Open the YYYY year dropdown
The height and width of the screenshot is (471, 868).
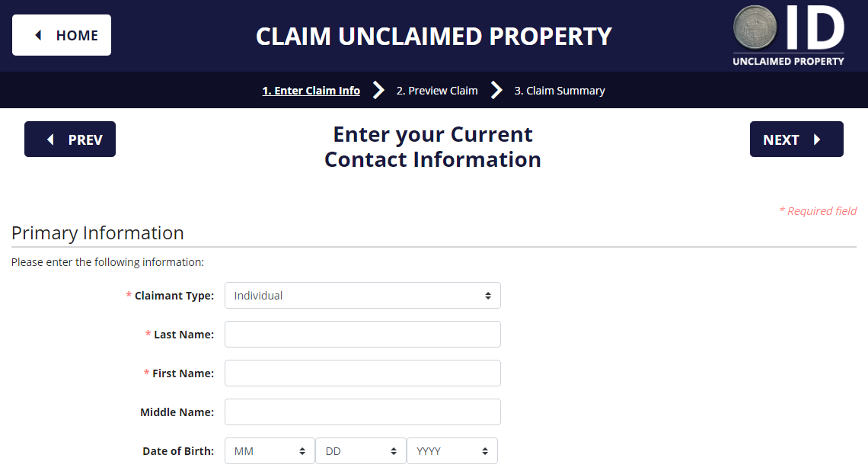pos(452,450)
